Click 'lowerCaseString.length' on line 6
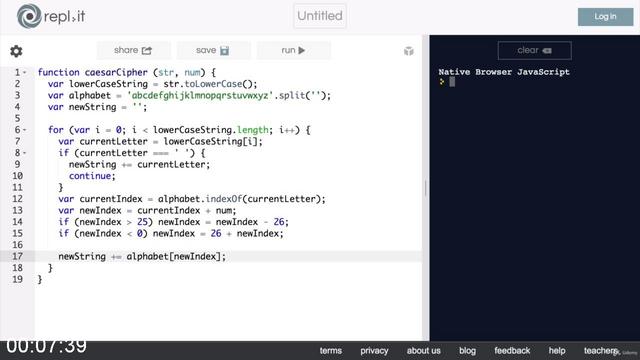The image size is (640, 360). click(x=211, y=130)
